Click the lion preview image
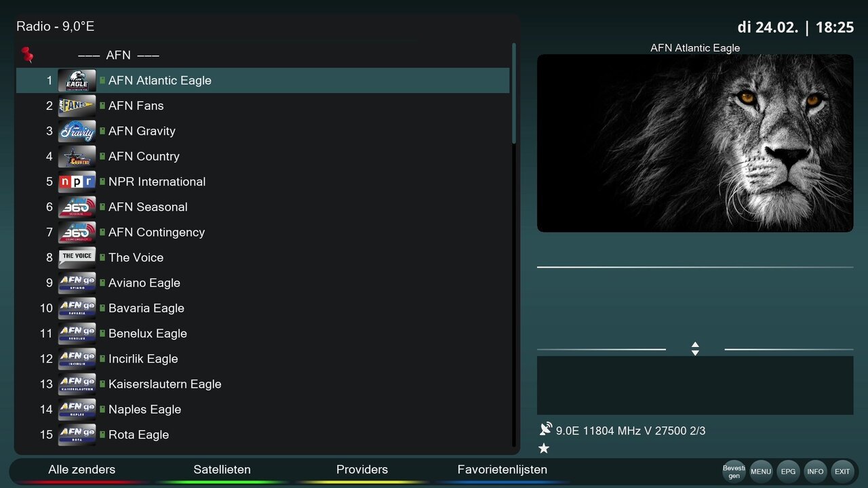 pos(695,143)
